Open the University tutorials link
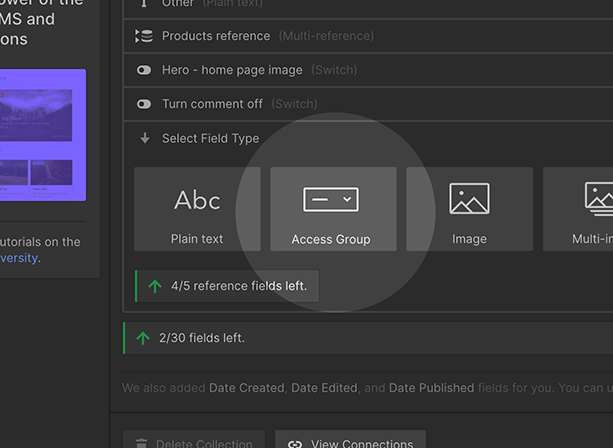The height and width of the screenshot is (448, 613). pyautogui.click(x=20, y=258)
